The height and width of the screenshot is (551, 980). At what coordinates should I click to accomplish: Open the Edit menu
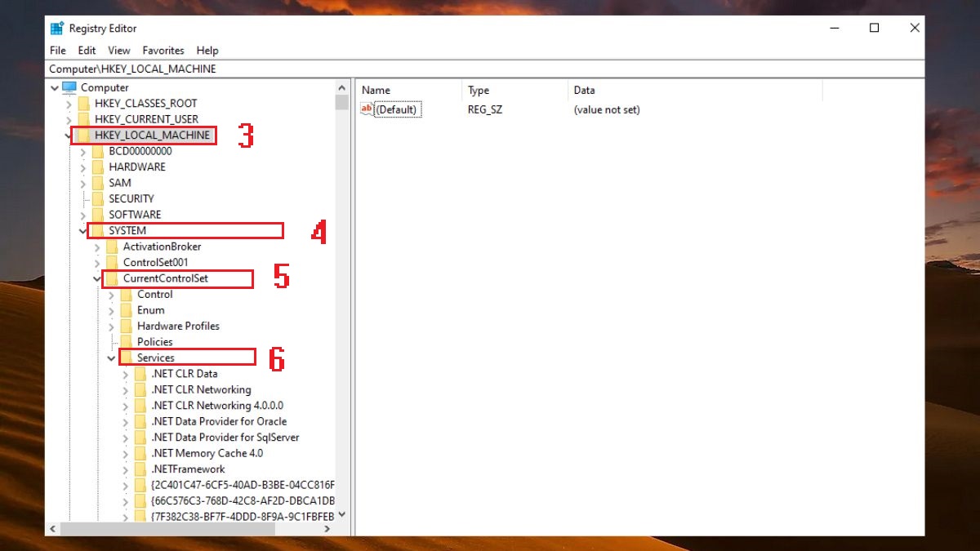point(87,51)
